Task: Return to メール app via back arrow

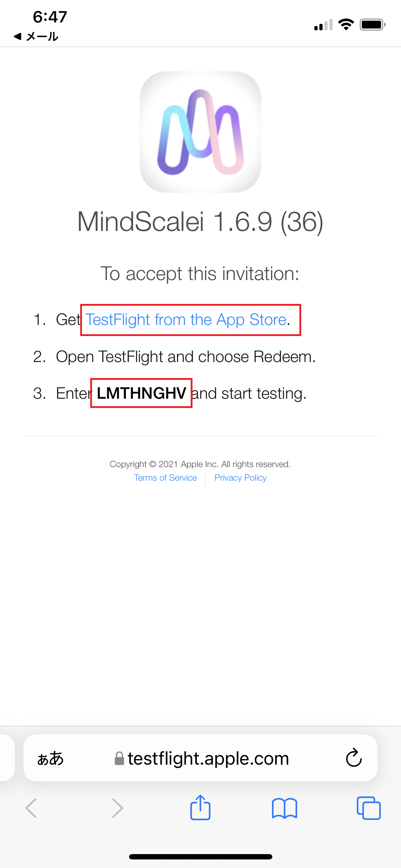Action: 36,36
